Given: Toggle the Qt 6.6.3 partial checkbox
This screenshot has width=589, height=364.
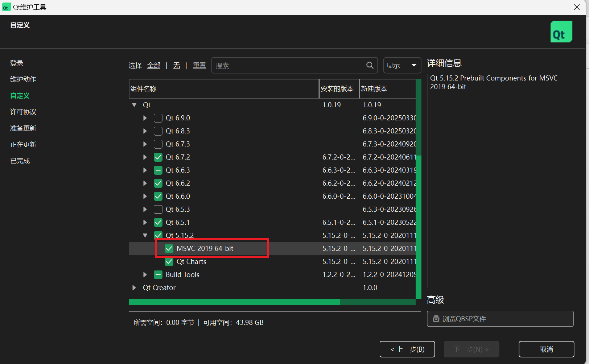Looking at the screenshot, I should 158,170.
